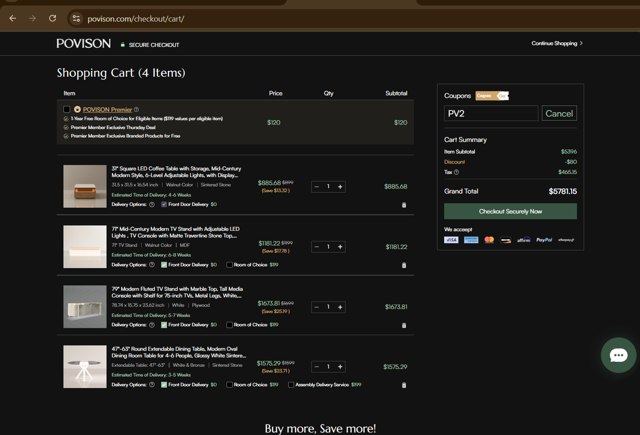Click Delivery Options help icon for 79" TV Stand

point(152,325)
